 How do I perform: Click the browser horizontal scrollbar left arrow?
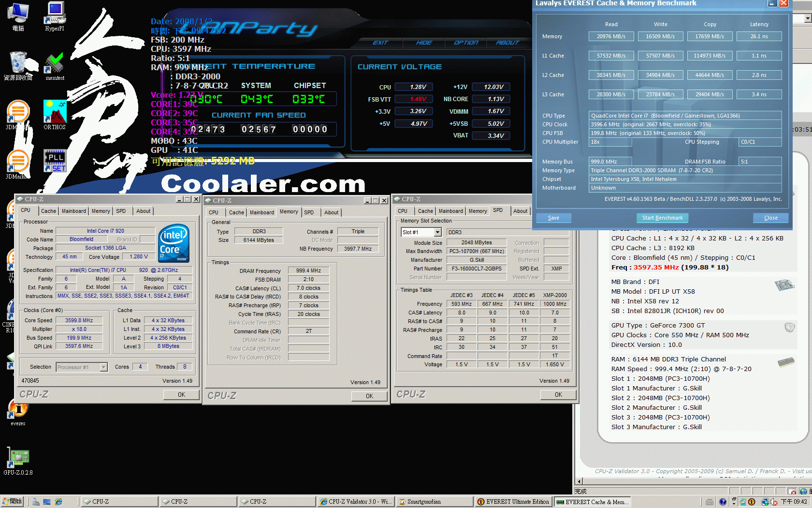tap(580, 481)
